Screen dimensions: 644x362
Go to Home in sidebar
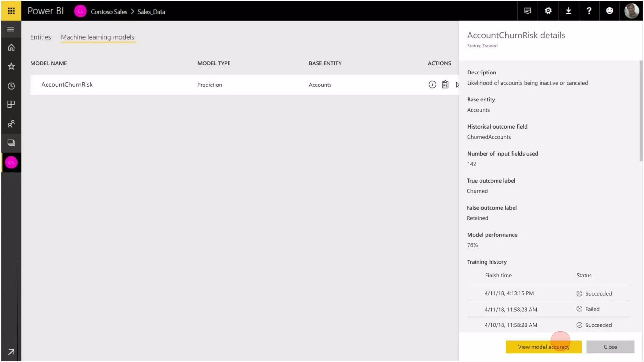[x=11, y=47]
